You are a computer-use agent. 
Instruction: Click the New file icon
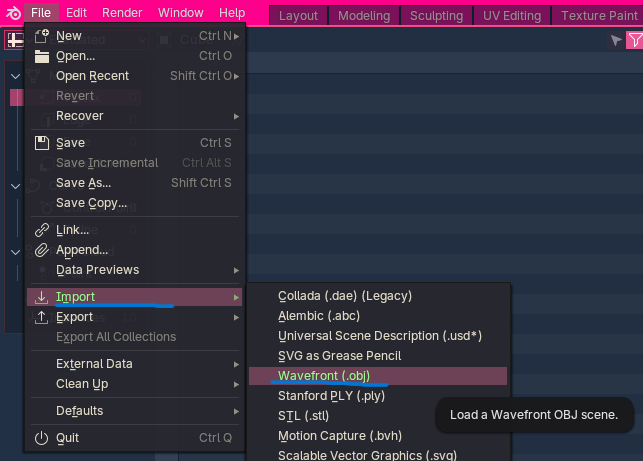[42, 36]
